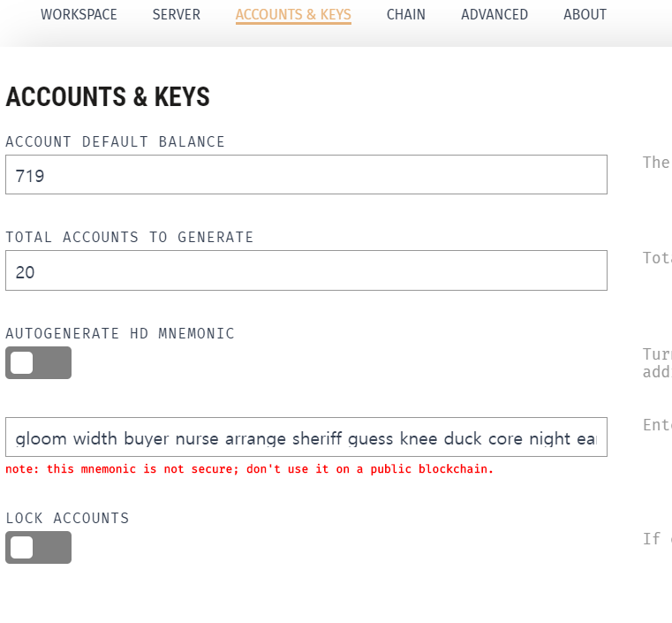Enable the Autogenerate HD Mnemonic switch
This screenshot has width=672, height=623.
point(39,362)
